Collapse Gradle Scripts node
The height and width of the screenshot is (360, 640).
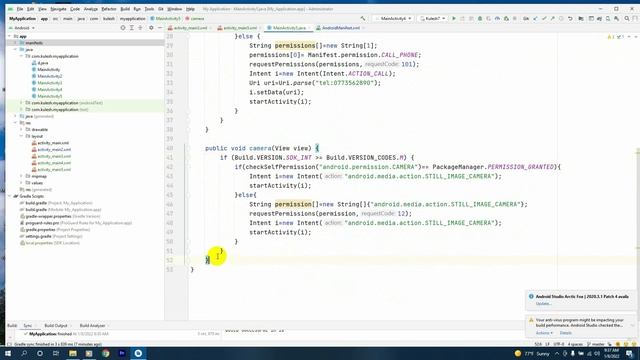click(10, 196)
